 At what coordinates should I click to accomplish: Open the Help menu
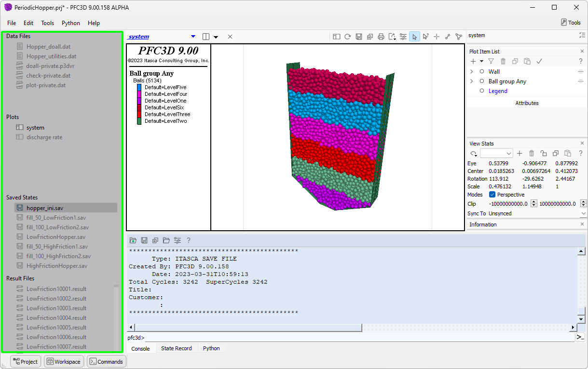(x=94, y=23)
